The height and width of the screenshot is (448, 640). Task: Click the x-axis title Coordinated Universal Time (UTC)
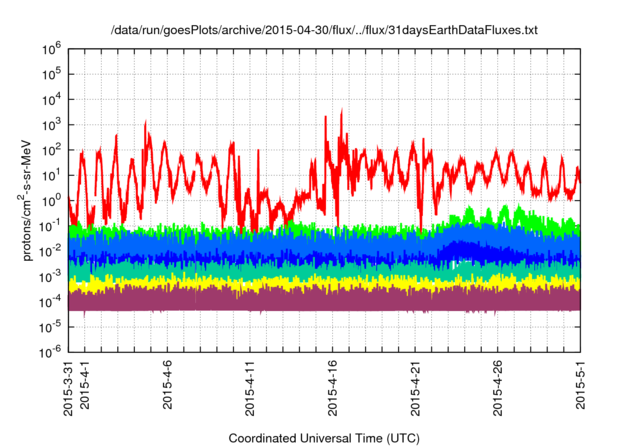[324, 438]
